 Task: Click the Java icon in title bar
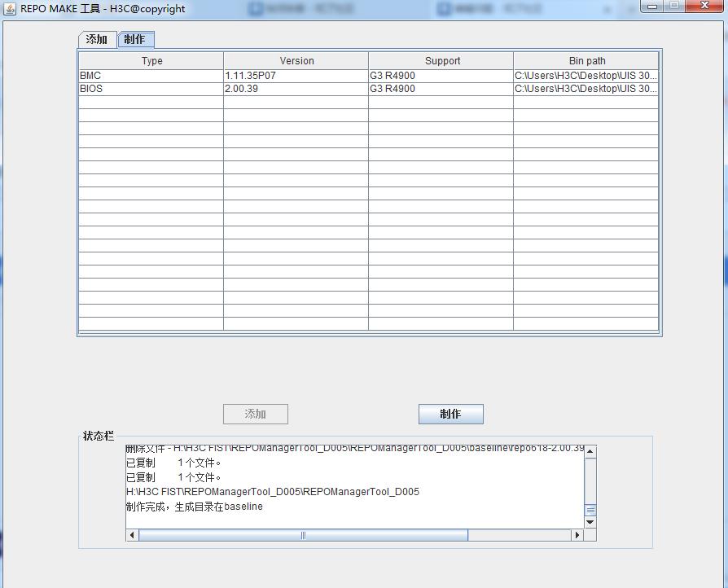pos(9,8)
